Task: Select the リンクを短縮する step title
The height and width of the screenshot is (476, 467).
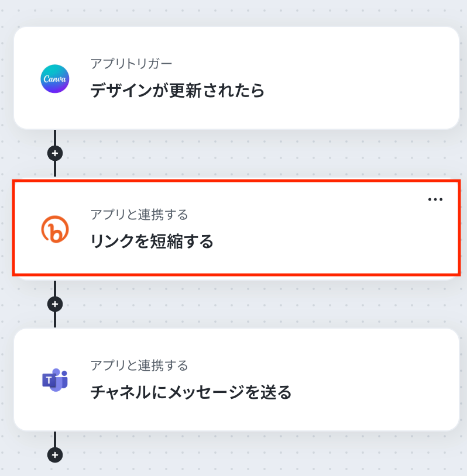Action: click(x=152, y=242)
